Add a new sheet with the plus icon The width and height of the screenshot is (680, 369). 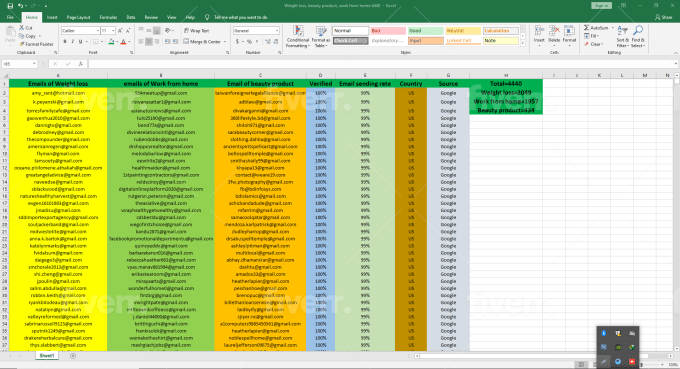click(73, 356)
